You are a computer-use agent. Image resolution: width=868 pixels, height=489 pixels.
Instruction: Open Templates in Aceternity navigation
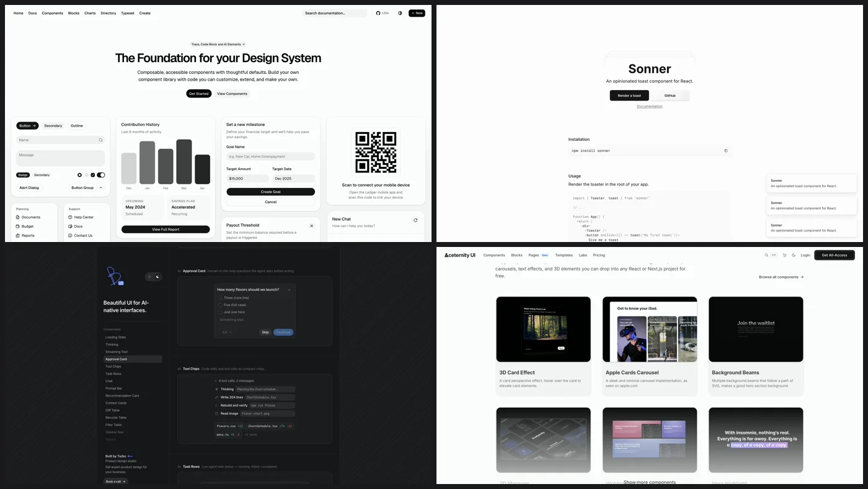tap(564, 255)
